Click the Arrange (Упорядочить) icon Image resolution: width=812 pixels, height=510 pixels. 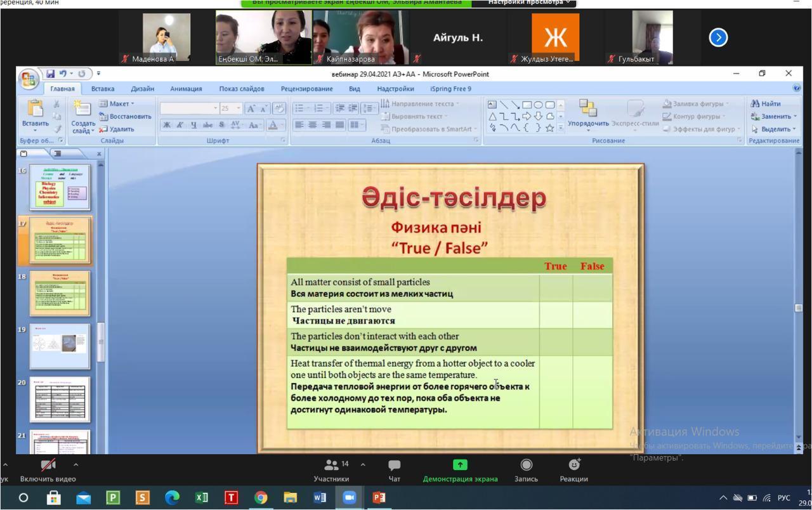(x=588, y=110)
